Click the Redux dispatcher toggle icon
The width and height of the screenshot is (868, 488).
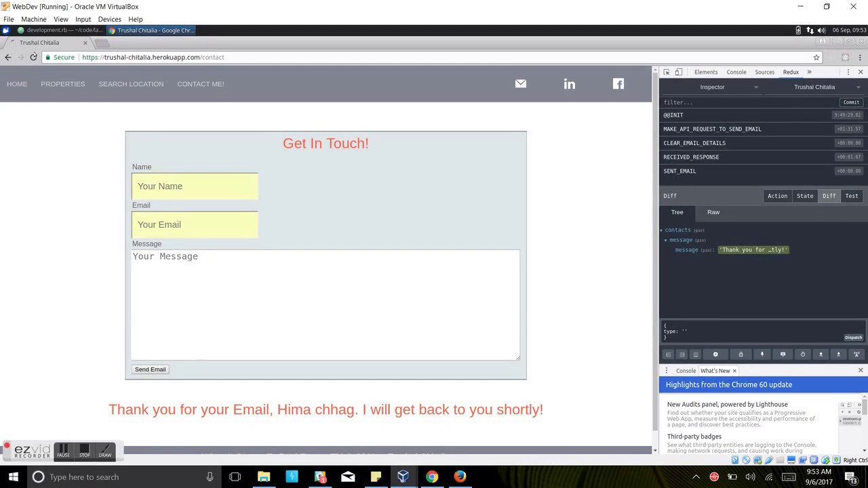pyautogui.click(x=783, y=354)
